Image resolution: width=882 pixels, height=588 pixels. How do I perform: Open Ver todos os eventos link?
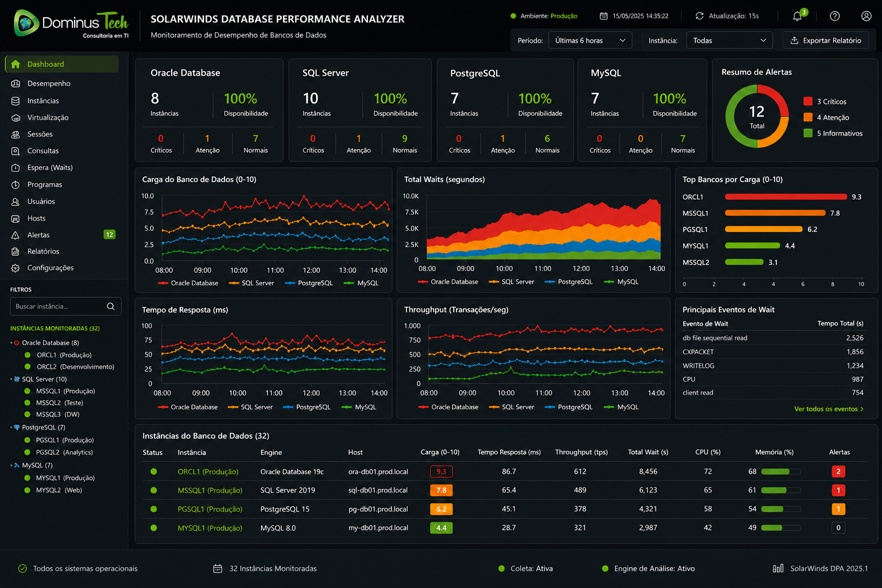coord(829,409)
